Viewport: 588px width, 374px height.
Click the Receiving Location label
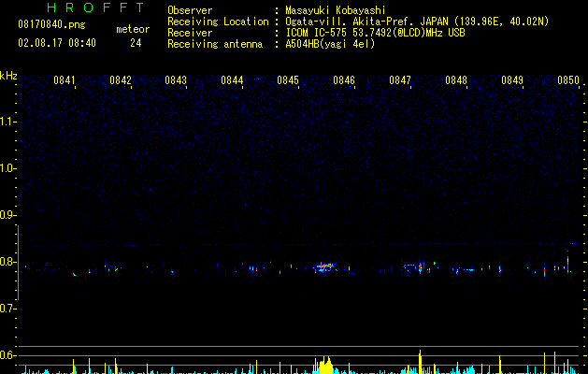[x=218, y=22]
